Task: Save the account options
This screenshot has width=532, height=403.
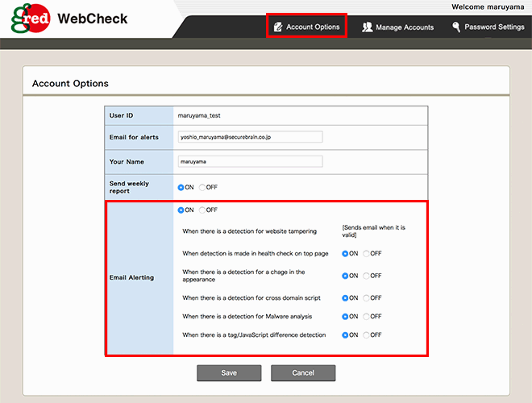Action: coord(229,373)
